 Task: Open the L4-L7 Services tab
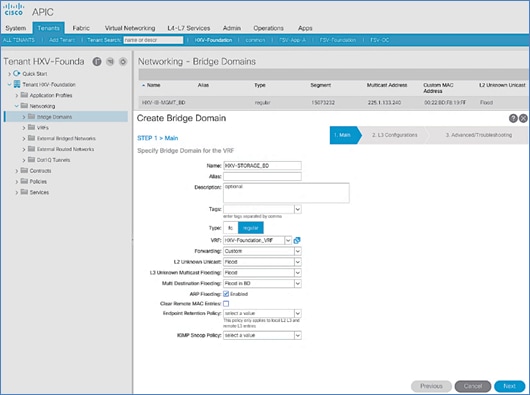pyautogui.click(x=189, y=28)
